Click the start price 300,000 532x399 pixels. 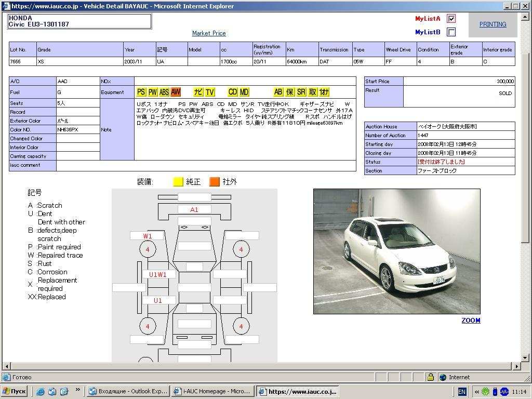pos(505,82)
